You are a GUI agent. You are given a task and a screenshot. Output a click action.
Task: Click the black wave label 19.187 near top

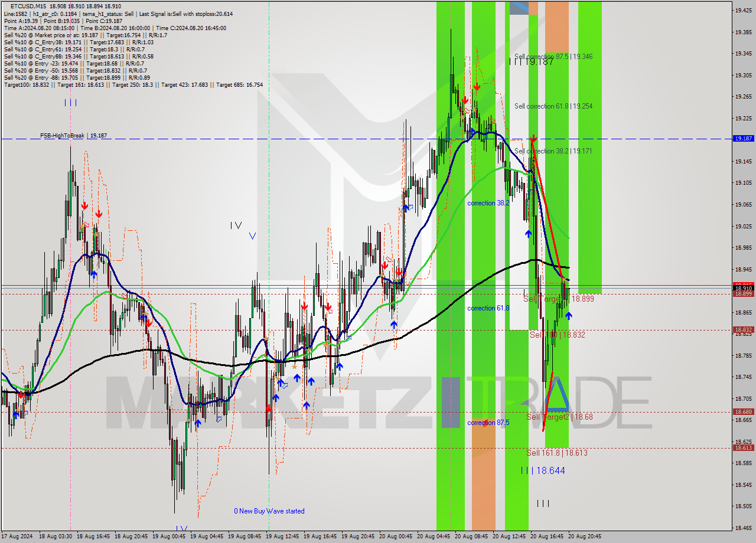tap(531, 61)
